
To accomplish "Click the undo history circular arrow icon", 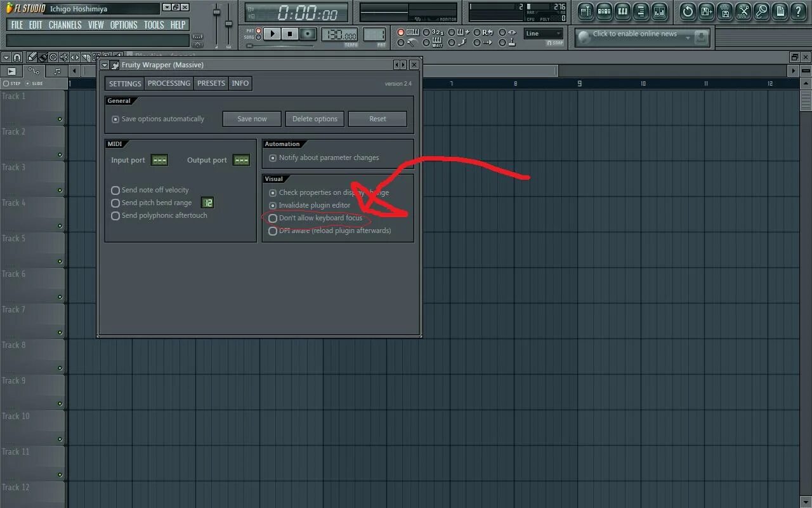I will pyautogui.click(x=688, y=11).
